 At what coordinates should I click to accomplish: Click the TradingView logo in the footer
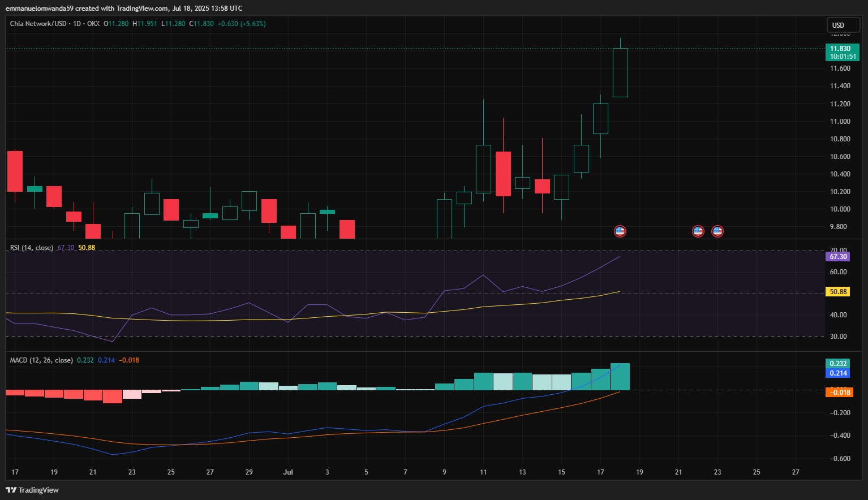(x=32, y=490)
